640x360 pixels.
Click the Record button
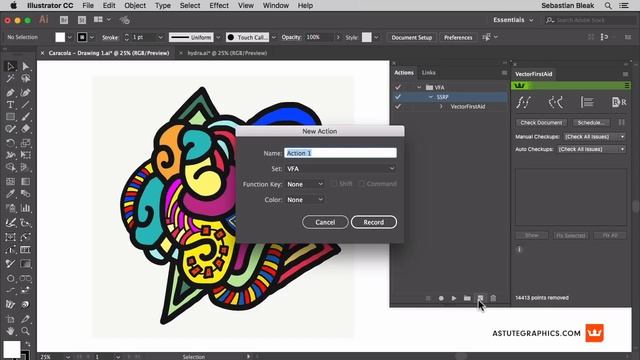[373, 222]
